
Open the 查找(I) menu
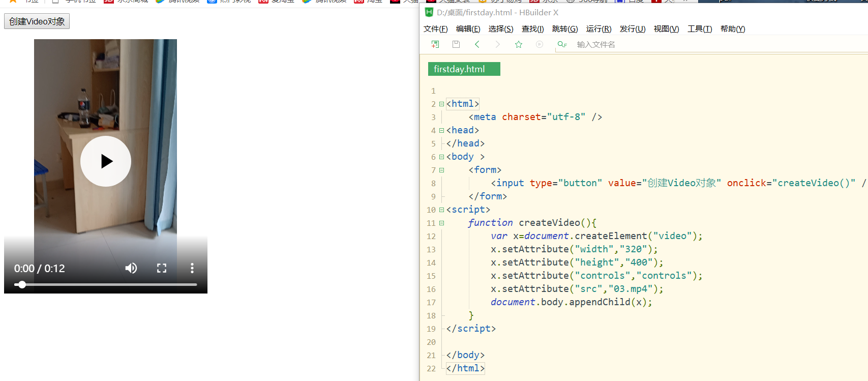tap(533, 29)
